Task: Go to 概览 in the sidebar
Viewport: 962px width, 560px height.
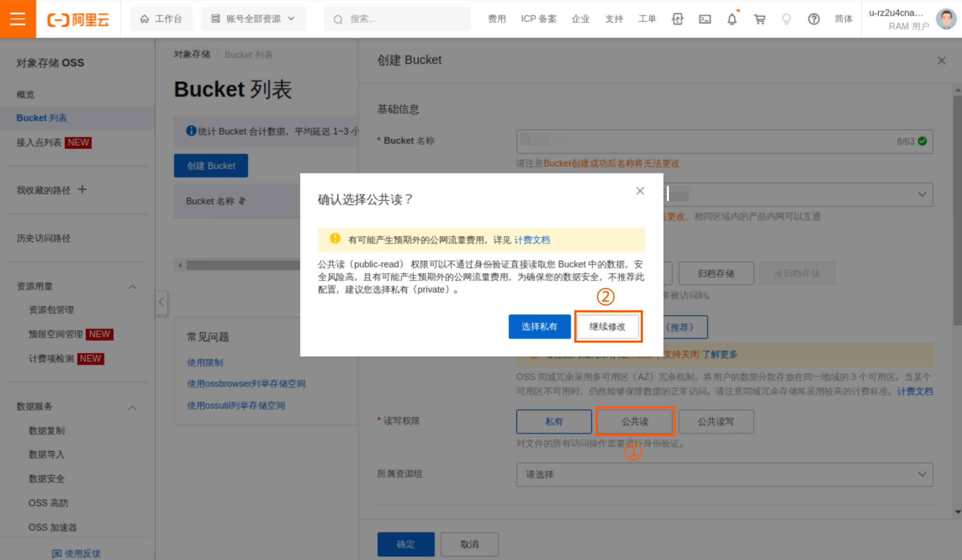Action: click(26, 94)
